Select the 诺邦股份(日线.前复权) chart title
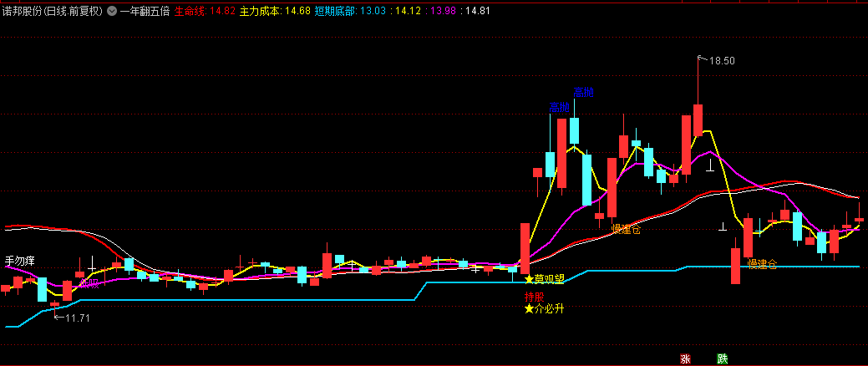Image resolution: width=868 pixels, height=366 pixels. (x=52, y=11)
